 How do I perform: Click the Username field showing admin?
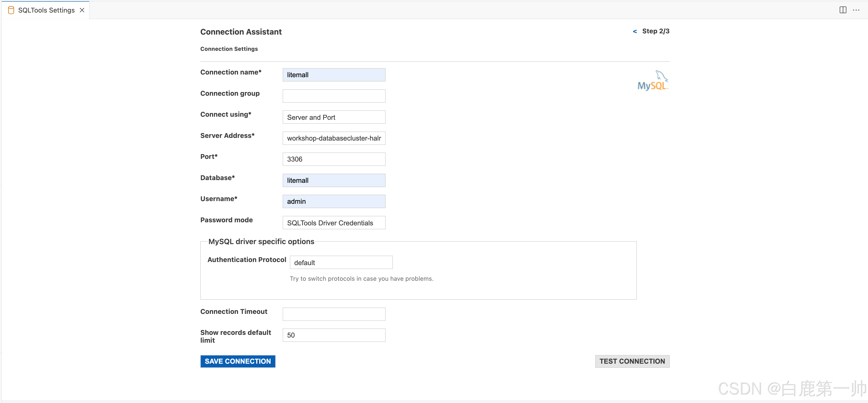[334, 201]
